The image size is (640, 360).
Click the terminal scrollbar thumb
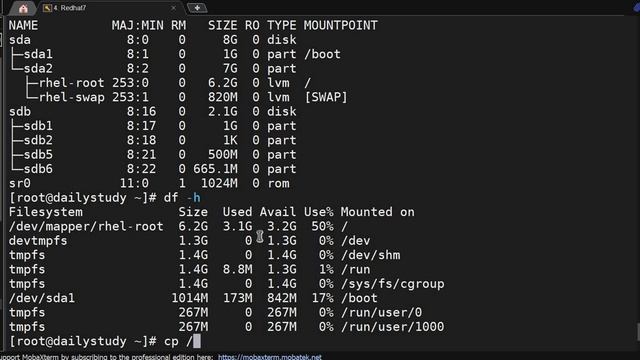pos(638,331)
